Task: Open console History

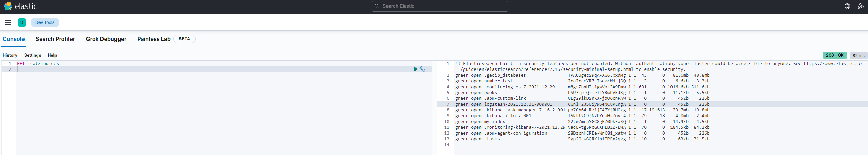Action: point(10,55)
